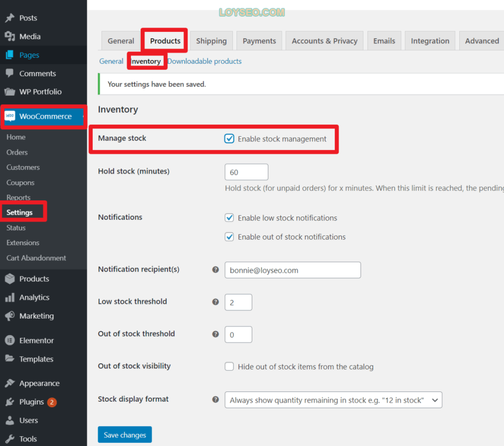Open the Integration tab
504x446 pixels.
coord(430,41)
